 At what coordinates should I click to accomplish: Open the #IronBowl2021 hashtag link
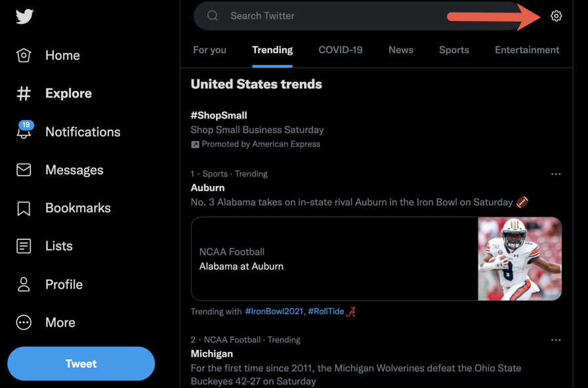[274, 311]
